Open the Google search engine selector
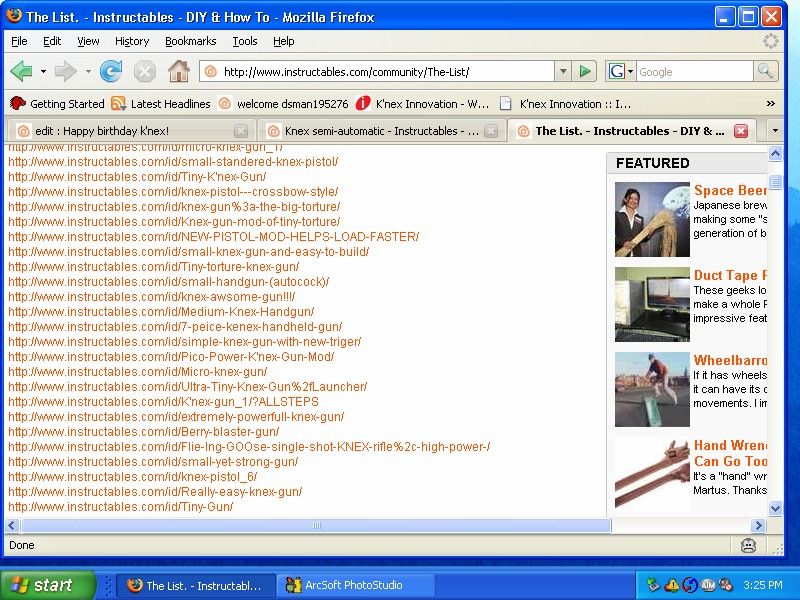Viewport: 800px width, 600px height. [x=620, y=71]
